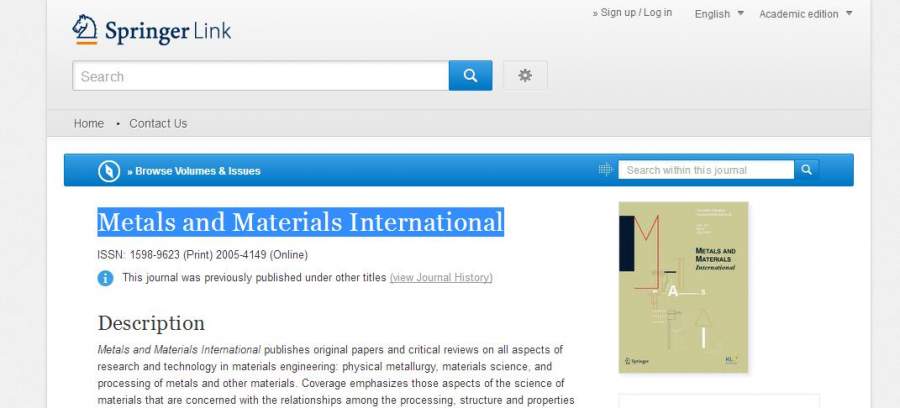Click Sign up / Log in link

pos(632,13)
